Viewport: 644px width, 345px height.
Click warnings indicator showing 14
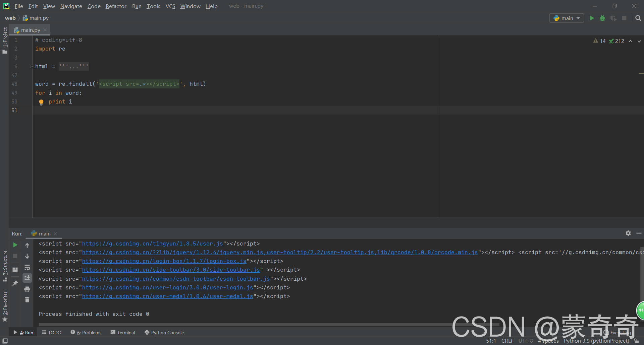(599, 41)
